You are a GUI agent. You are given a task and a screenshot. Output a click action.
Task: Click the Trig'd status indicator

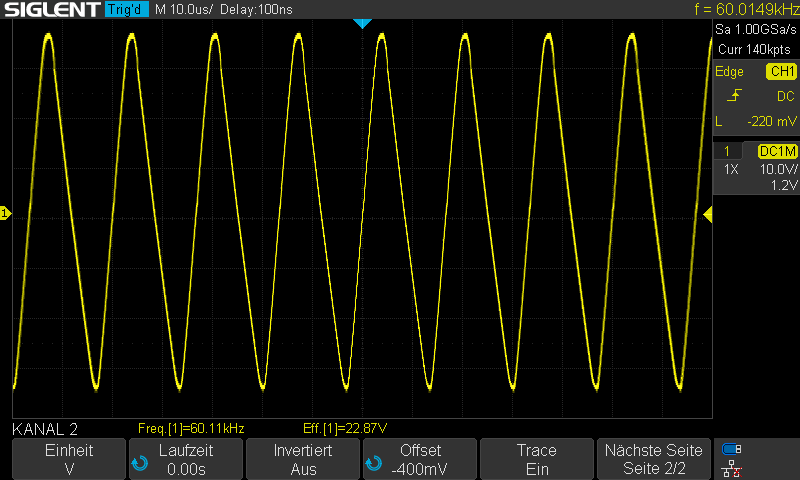[125, 10]
